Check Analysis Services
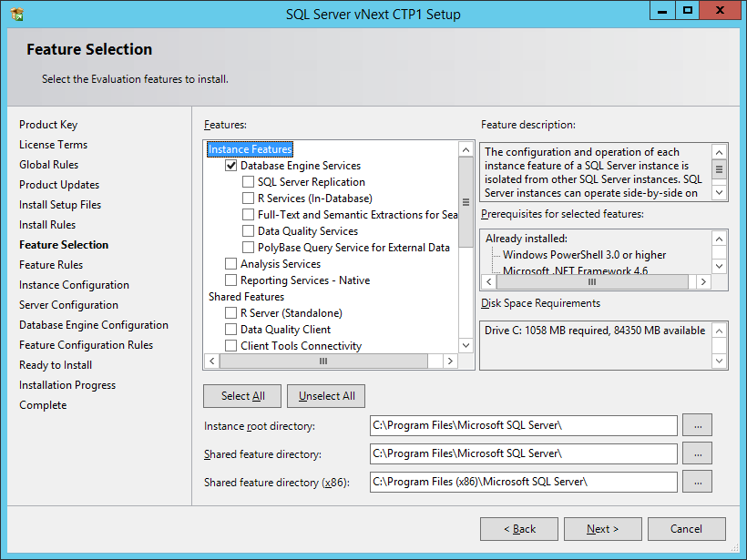Screen dimensions: 747x560 coord(230,263)
